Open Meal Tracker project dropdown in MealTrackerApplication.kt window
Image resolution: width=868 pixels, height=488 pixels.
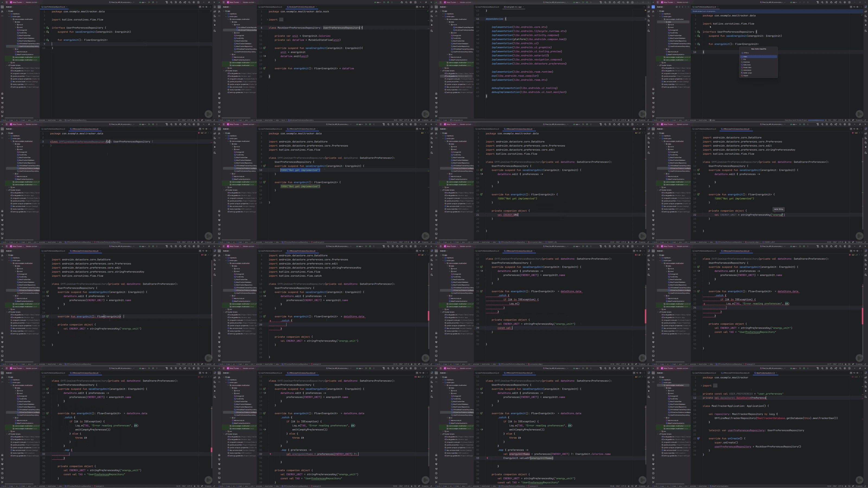[668, 368]
